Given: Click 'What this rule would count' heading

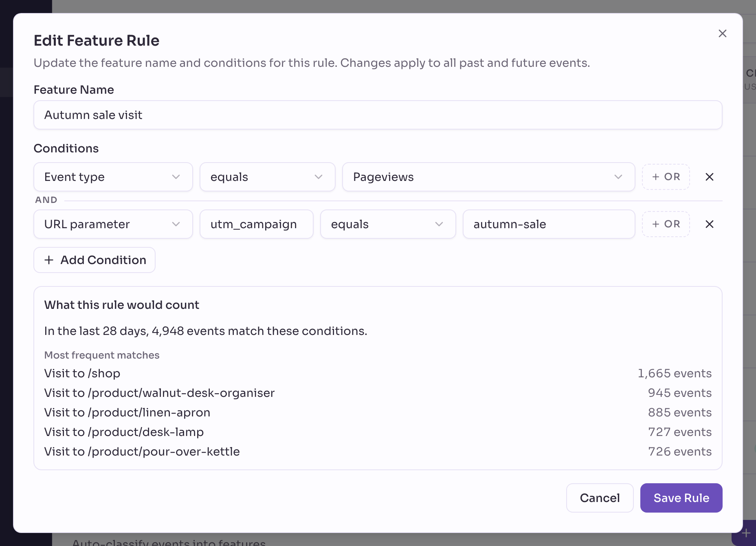Looking at the screenshot, I should click(122, 305).
